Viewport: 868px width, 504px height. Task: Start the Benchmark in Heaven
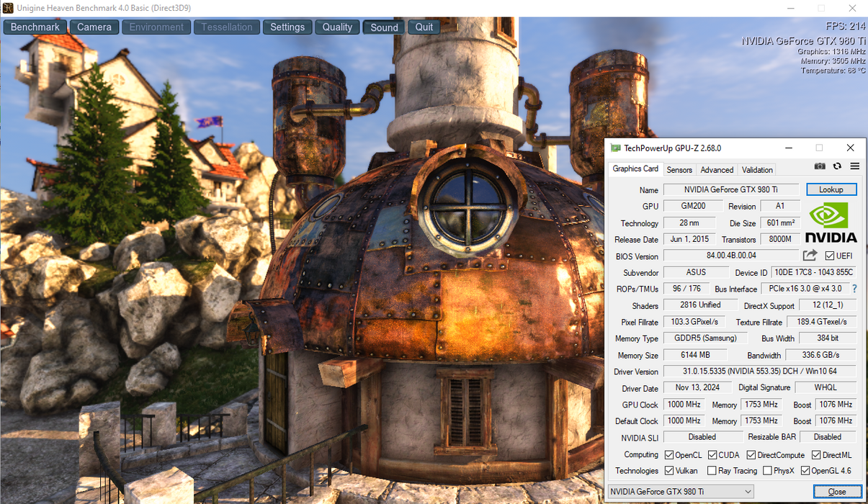35,27
